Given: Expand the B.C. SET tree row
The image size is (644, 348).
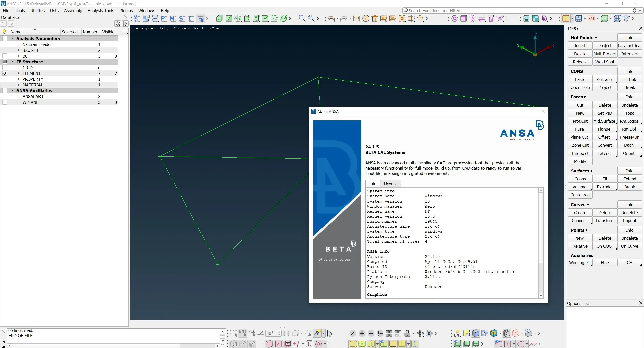Looking at the screenshot, I should coord(19,50).
